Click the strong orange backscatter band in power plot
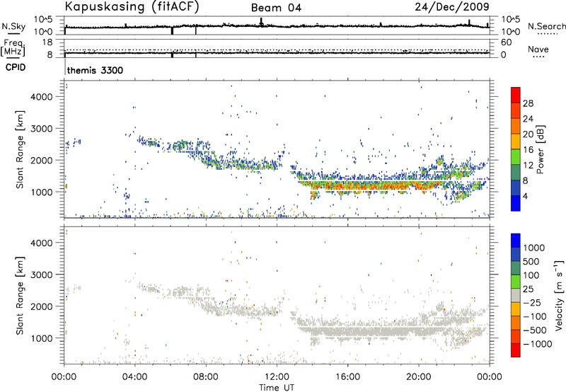This screenshot has width=566, height=392. (x=372, y=186)
